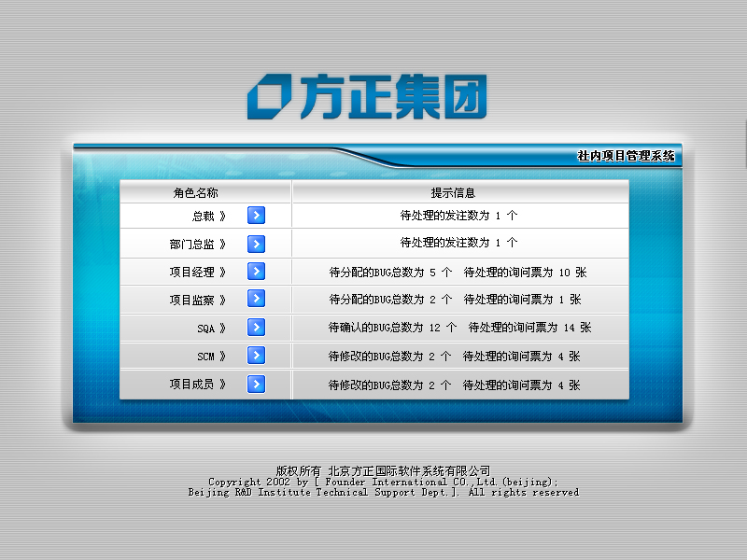Click 版权所有 北京方正国际软件系统有限公司 footer text

click(383, 471)
